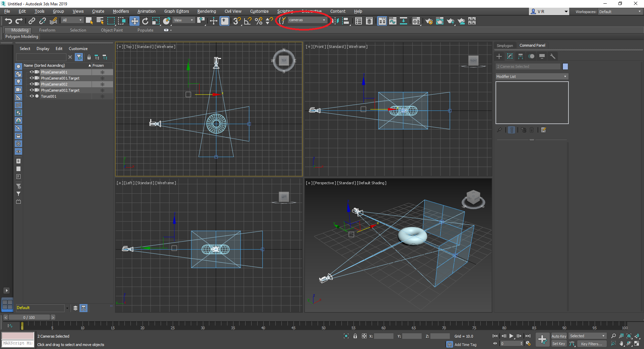644x349 pixels.
Task: Toggle the Angle Snap icon
Action: tap(248, 21)
